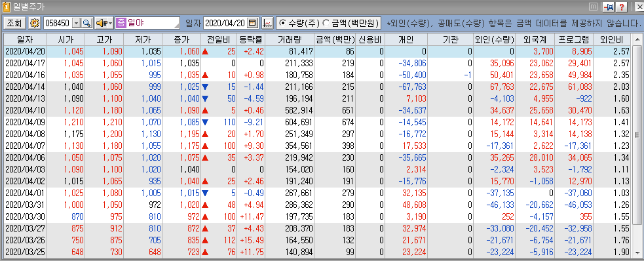644x261 pixels.
Task: Select the 2020/04/14 date cell
Action: [25, 87]
